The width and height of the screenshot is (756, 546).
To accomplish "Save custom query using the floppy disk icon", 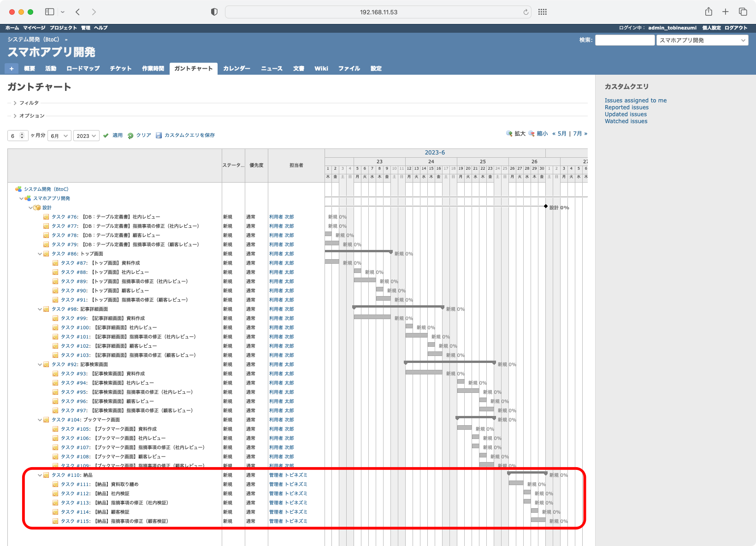I will (x=159, y=135).
